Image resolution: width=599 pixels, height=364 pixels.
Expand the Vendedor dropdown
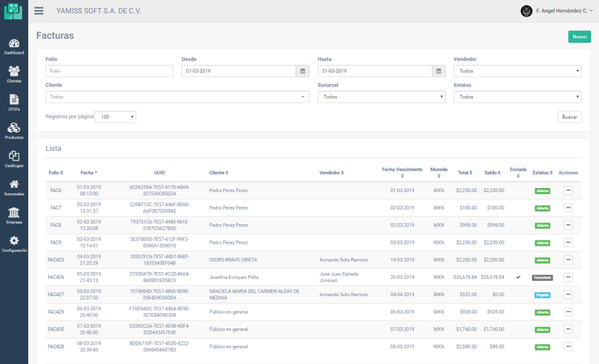[517, 71]
